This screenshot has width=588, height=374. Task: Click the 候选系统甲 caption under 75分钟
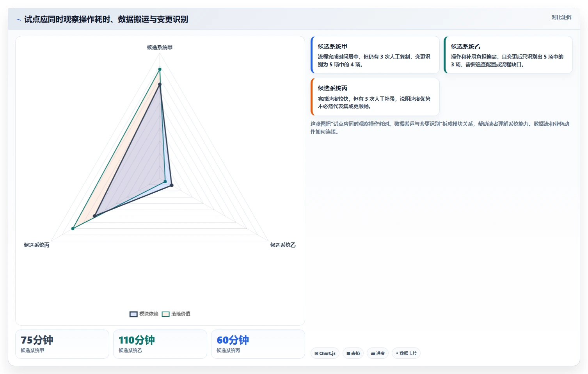coord(32,351)
